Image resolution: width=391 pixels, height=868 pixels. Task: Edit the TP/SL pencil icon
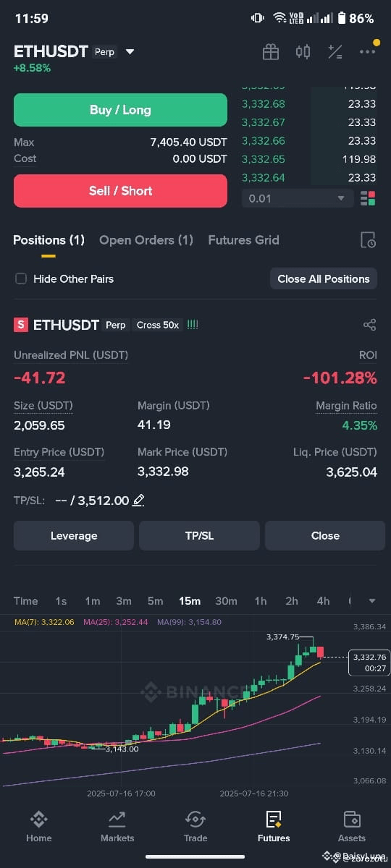[138, 500]
